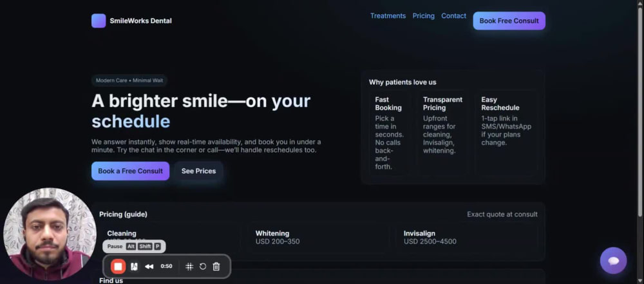
Task: Open the grid dots icon in the recorder bar
Action: point(189,267)
